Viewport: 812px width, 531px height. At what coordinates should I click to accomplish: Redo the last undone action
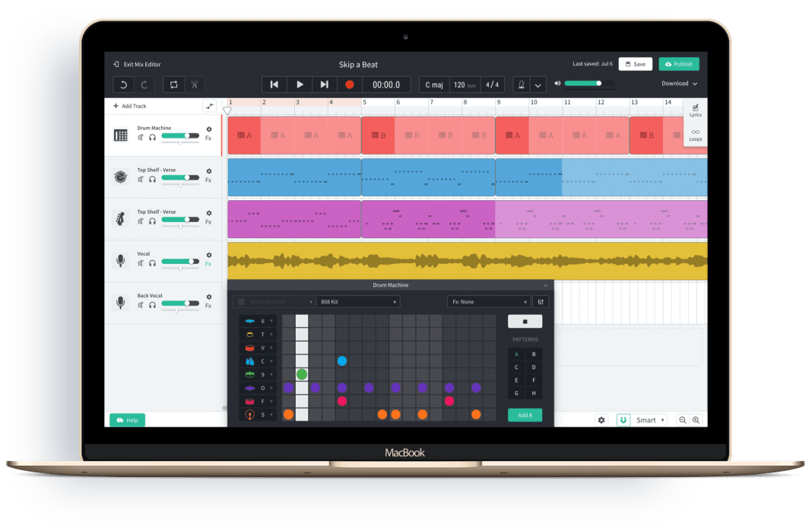(144, 84)
